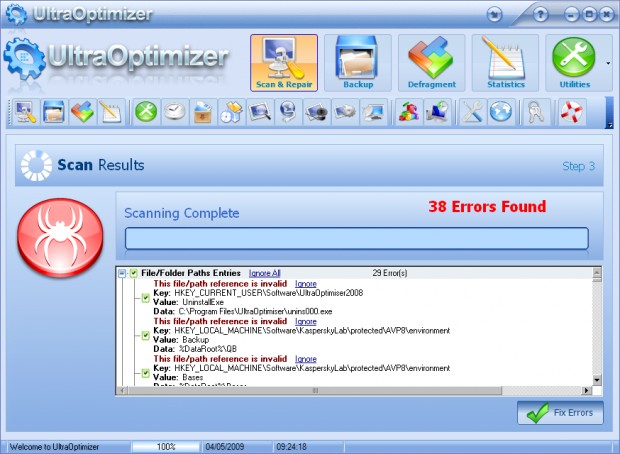Open the dropdown arrow next to Utilities
620x454 pixels.
(608, 63)
